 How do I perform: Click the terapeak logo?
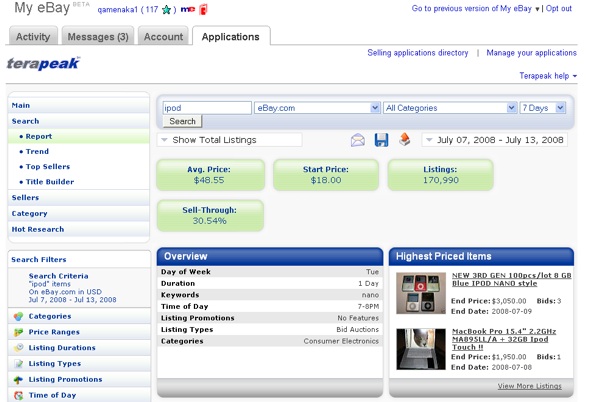point(43,63)
